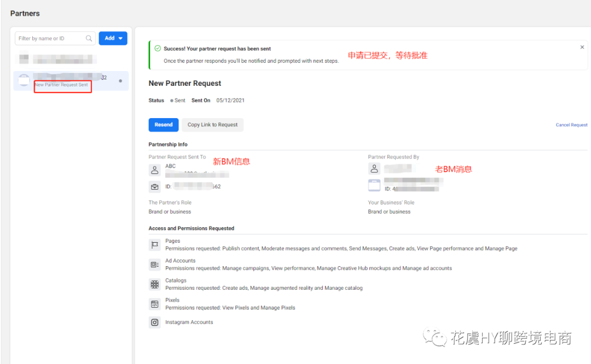591x364 pixels.
Task: Copy Link to Request
Action: tap(212, 125)
